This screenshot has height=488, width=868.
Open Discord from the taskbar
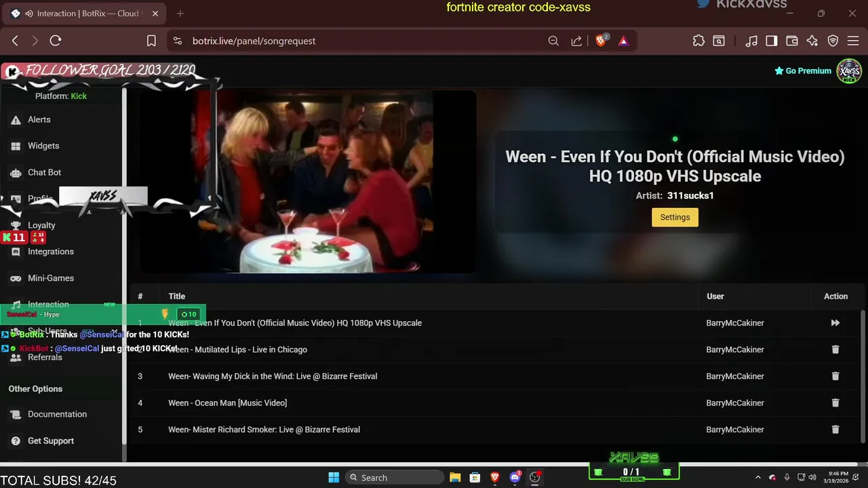515,477
